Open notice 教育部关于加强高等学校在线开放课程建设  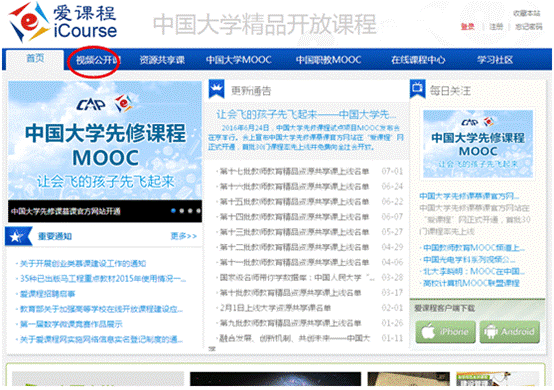[101, 309]
